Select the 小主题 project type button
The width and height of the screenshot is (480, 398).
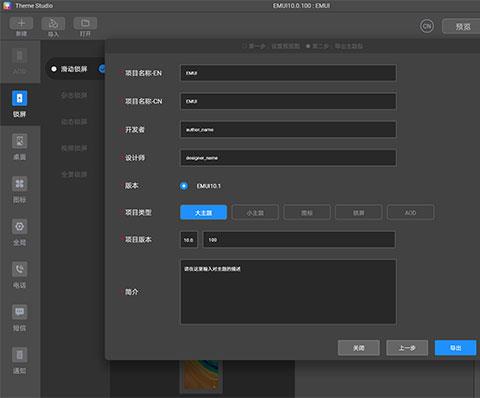pos(255,213)
